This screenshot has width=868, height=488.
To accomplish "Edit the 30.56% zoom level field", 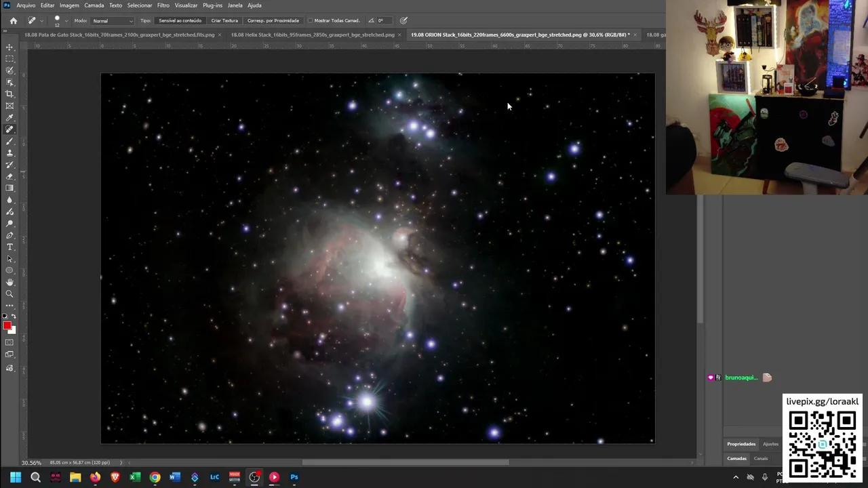I will coord(31,463).
